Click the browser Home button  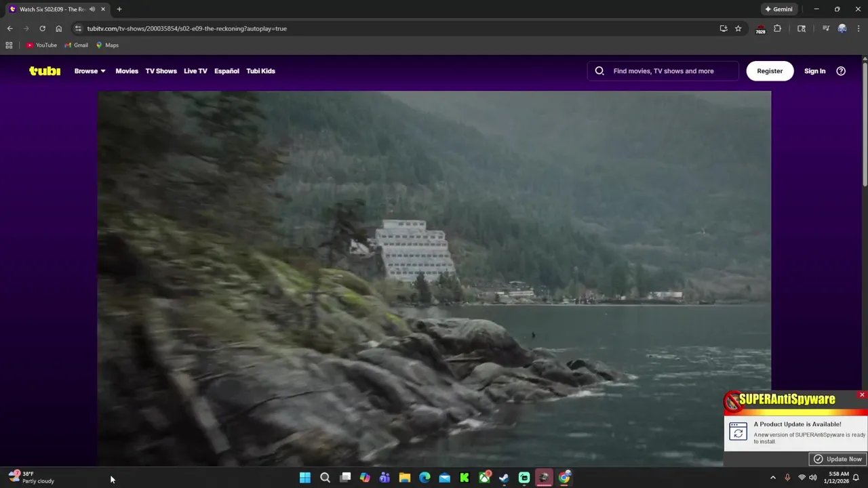click(x=58, y=28)
